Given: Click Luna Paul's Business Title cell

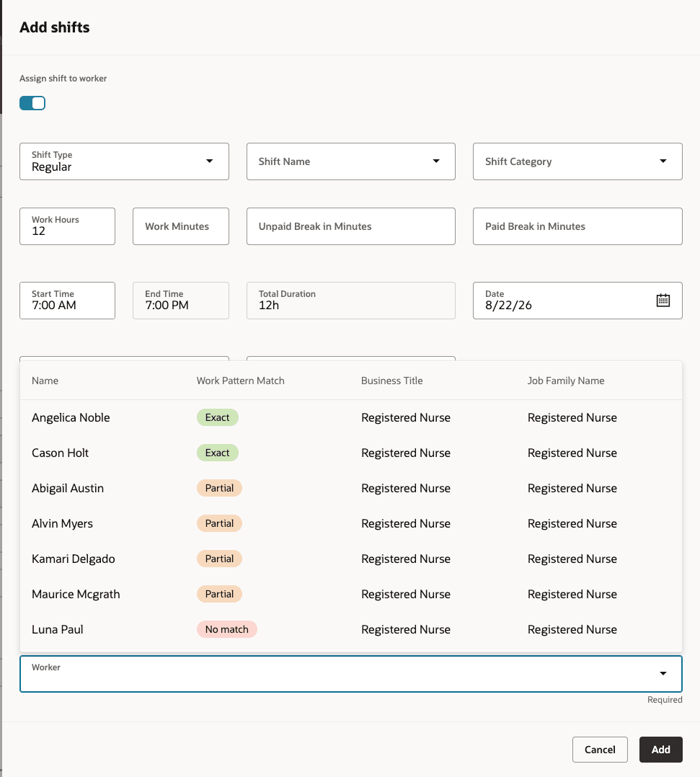Looking at the screenshot, I should click(x=406, y=629).
